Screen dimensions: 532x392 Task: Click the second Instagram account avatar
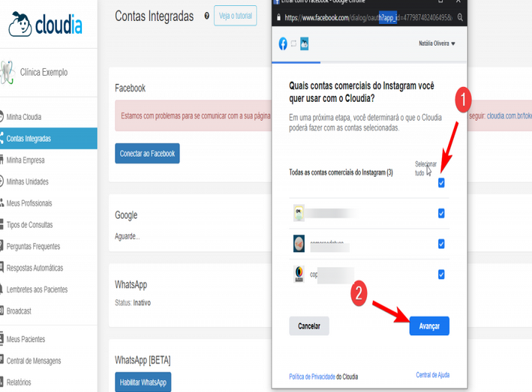(299, 244)
